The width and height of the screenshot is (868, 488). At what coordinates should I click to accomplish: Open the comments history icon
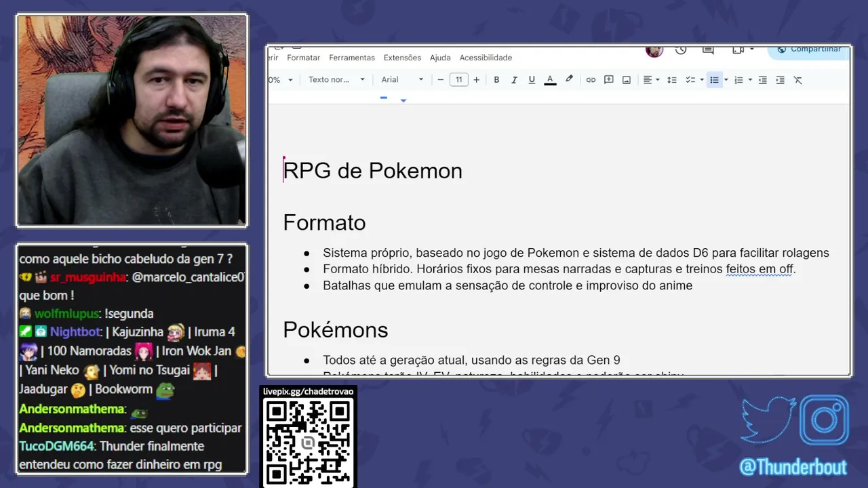(x=708, y=50)
